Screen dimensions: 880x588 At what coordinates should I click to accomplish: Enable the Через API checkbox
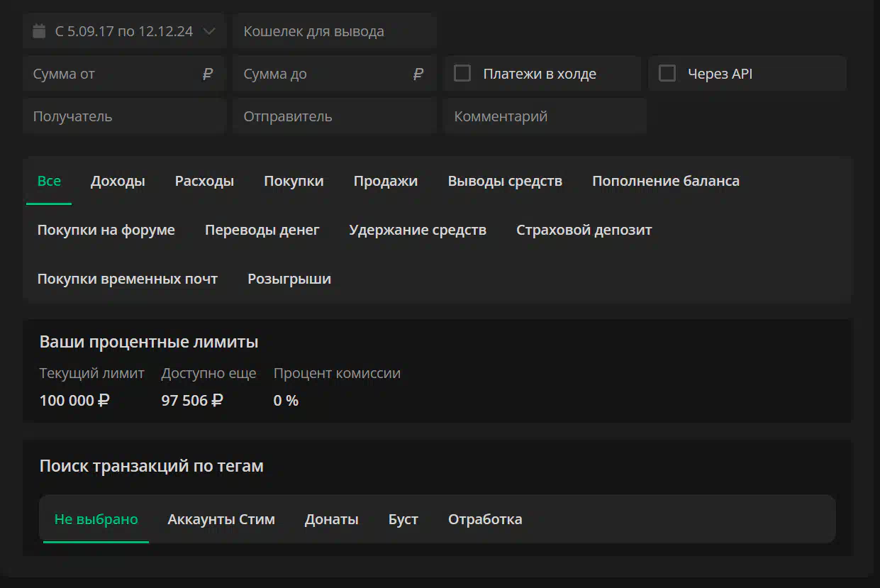(x=667, y=73)
